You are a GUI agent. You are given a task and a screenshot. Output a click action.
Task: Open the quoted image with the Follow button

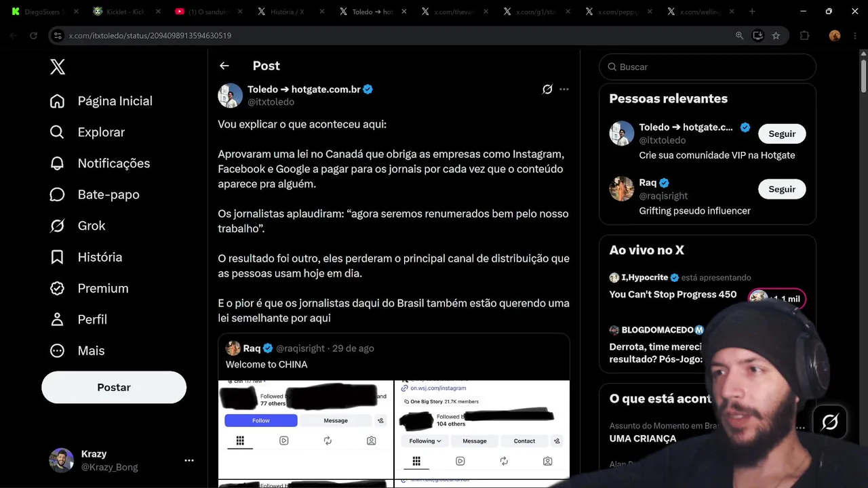(306, 430)
